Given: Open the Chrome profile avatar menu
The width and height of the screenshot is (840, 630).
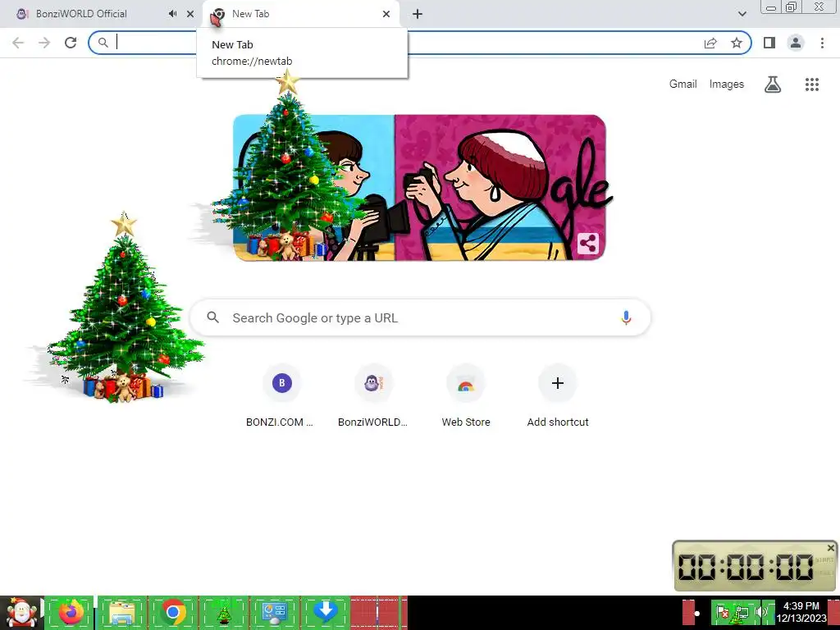Looking at the screenshot, I should 796,43.
